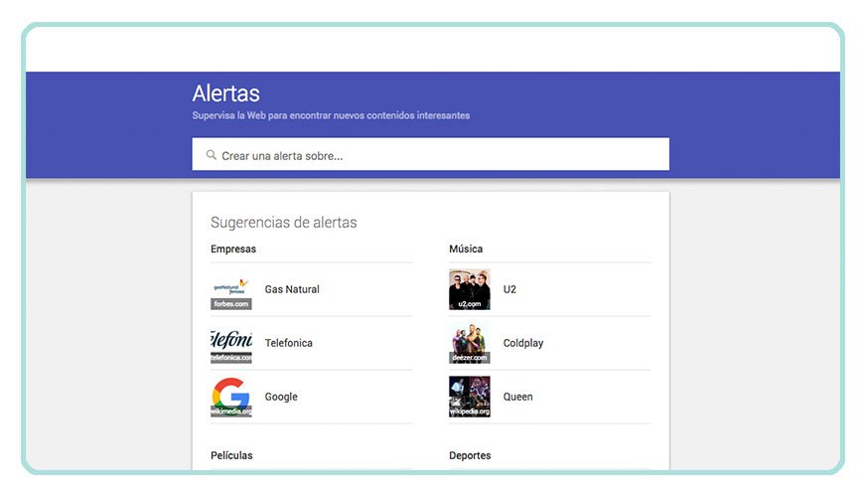868x497 pixels.
Task: Click the 'Supervisa la Web' subtitle text
Action: (x=331, y=115)
